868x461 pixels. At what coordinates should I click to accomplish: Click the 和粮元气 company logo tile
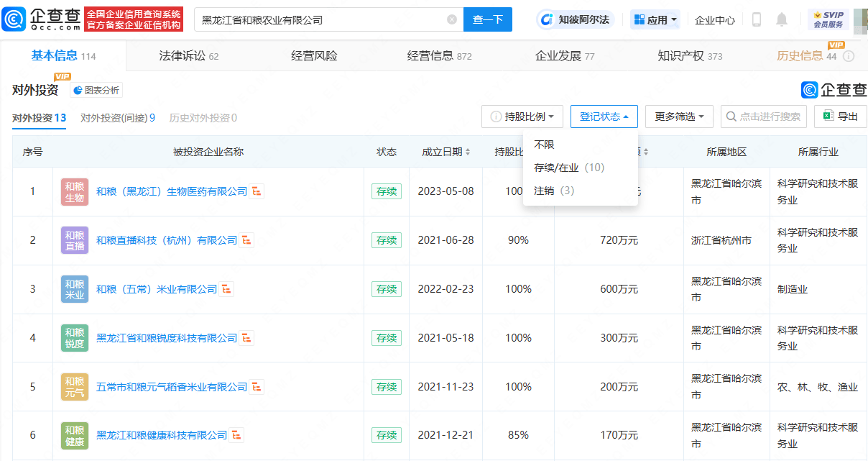[x=75, y=387]
